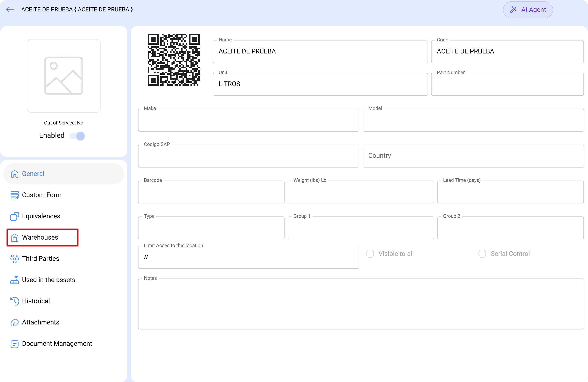Click the back arrow icon
This screenshot has height=382, width=588.
tap(10, 10)
